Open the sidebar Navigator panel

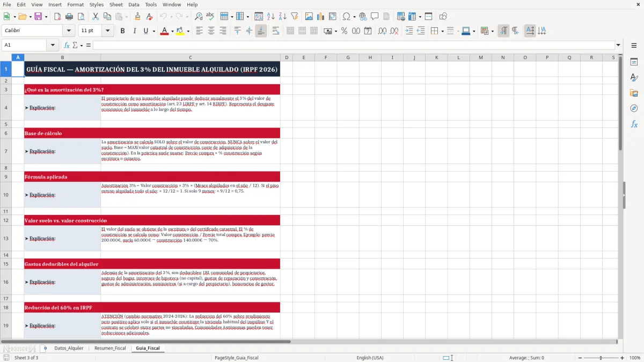(x=634, y=108)
